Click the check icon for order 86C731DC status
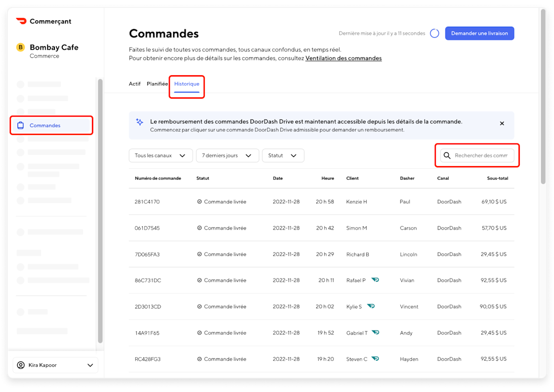The height and width of the screenshot is (392, 554). pyautogui.click(x=199, y=280)
